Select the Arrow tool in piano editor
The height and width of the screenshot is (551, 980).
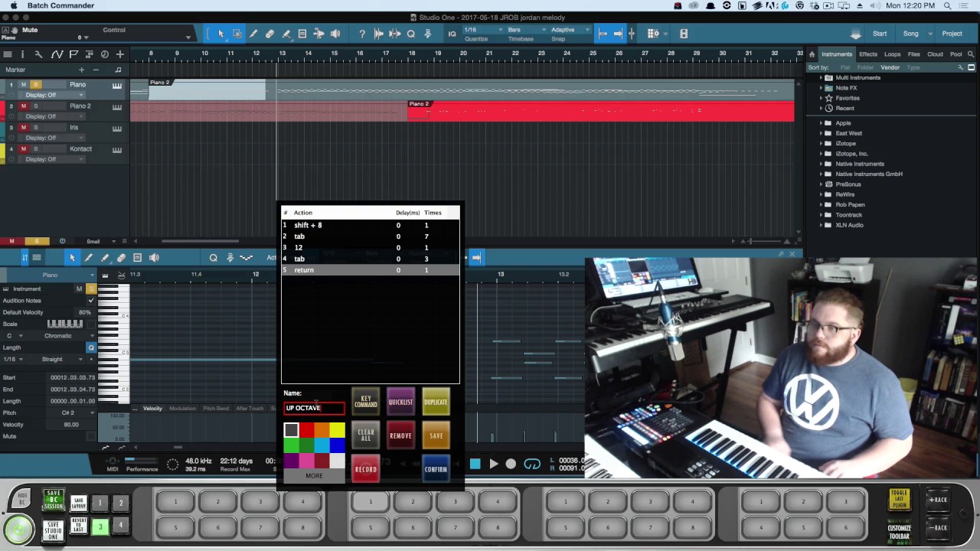(72, 258)
